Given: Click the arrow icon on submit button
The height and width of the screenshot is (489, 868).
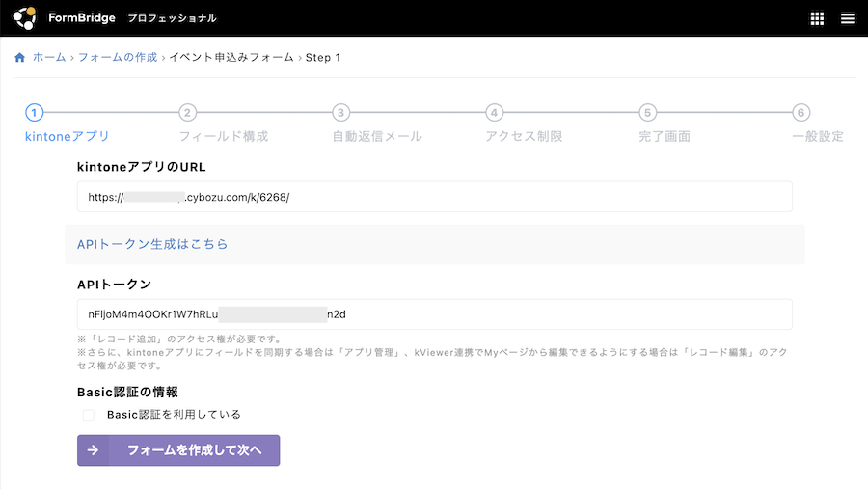Looking at the screenshot, I should [94, 450].
